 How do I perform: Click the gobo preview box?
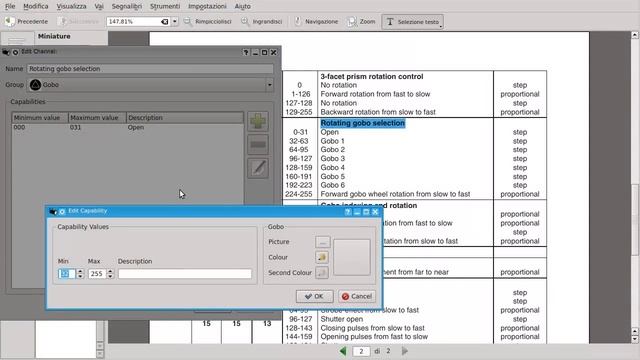tap(352, 257)
